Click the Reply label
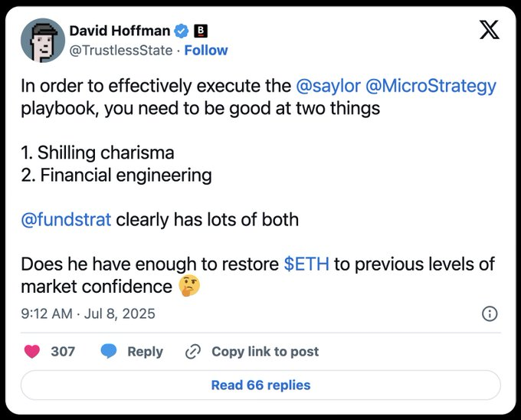 [145, 352]
